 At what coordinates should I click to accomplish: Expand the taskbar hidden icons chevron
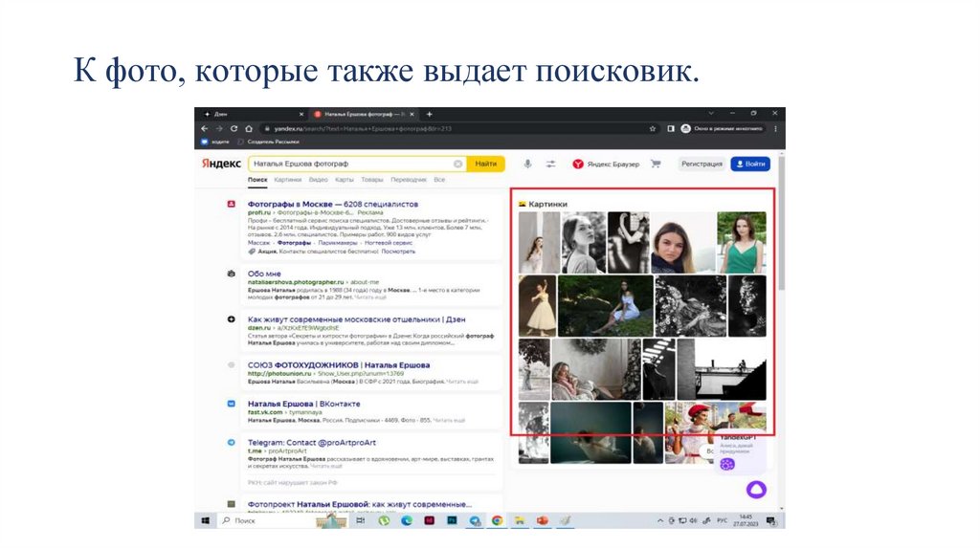pyautogui.click(x=660, y=520)
